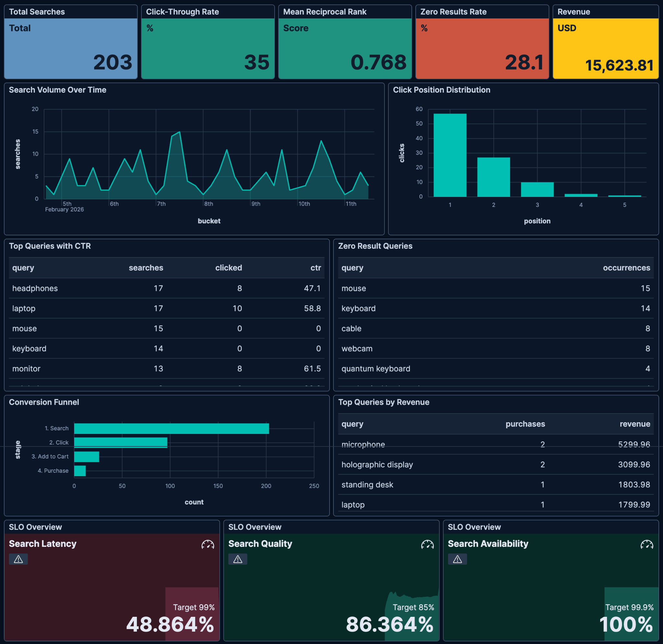The image size is (663, 644).
Task: Click Target 99.9% label
Action: point(629,607)
